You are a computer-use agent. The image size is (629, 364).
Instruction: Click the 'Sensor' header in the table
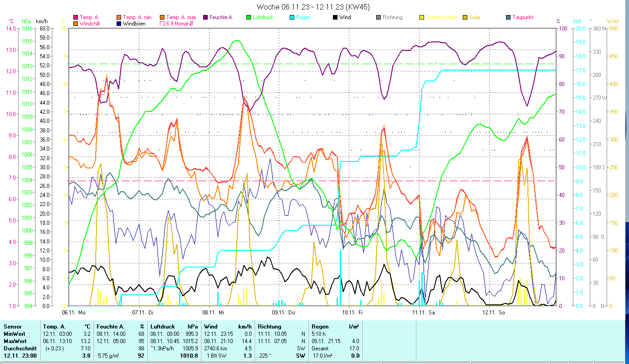(12, 327)
